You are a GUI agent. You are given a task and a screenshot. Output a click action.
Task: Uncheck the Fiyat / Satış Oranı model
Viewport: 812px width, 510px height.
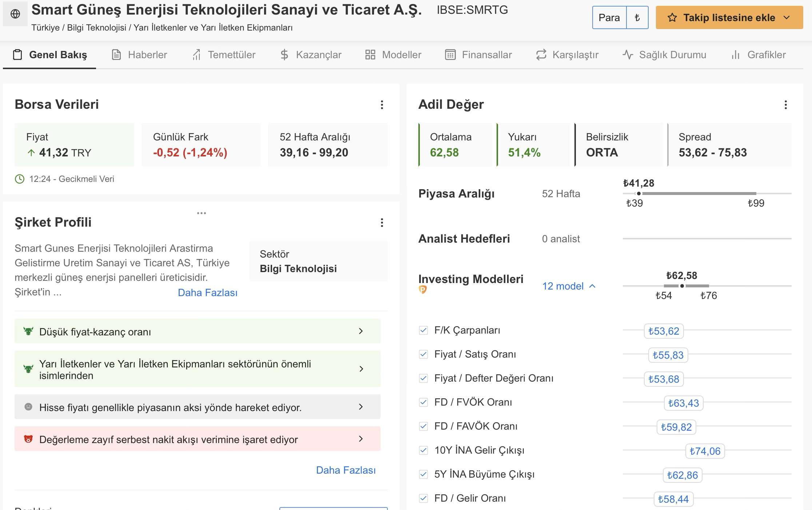point(423,354)
